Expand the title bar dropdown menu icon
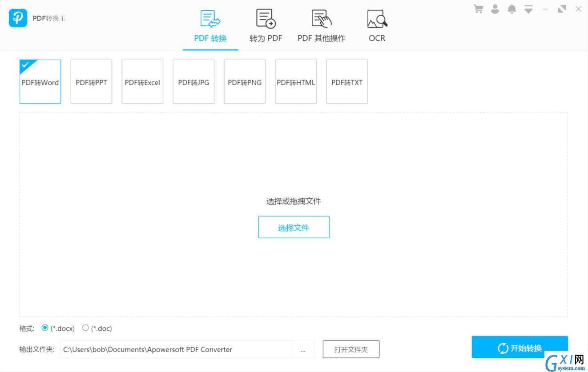The image size is (588, 372). [528, 9]
